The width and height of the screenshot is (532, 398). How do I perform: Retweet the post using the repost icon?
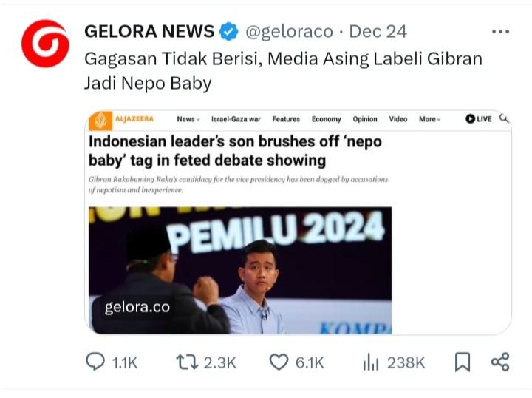pos(187,362)
